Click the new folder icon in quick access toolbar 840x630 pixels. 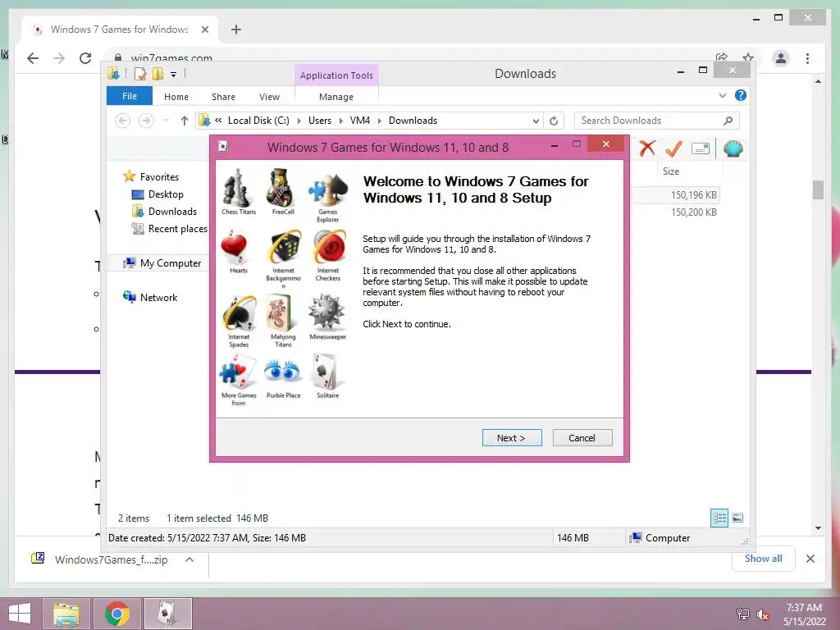click(157, 74)
